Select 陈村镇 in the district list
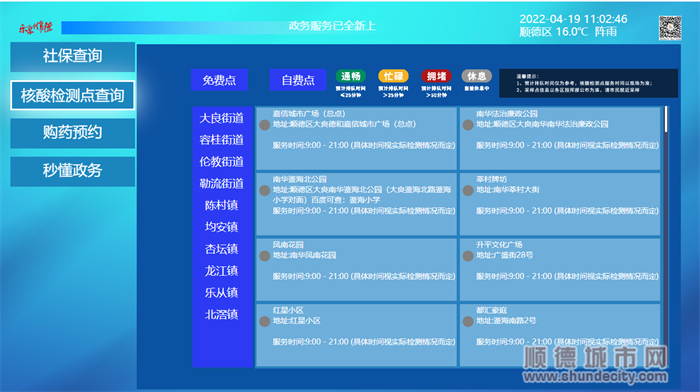700x392 pixels. (x=221, y=205)
